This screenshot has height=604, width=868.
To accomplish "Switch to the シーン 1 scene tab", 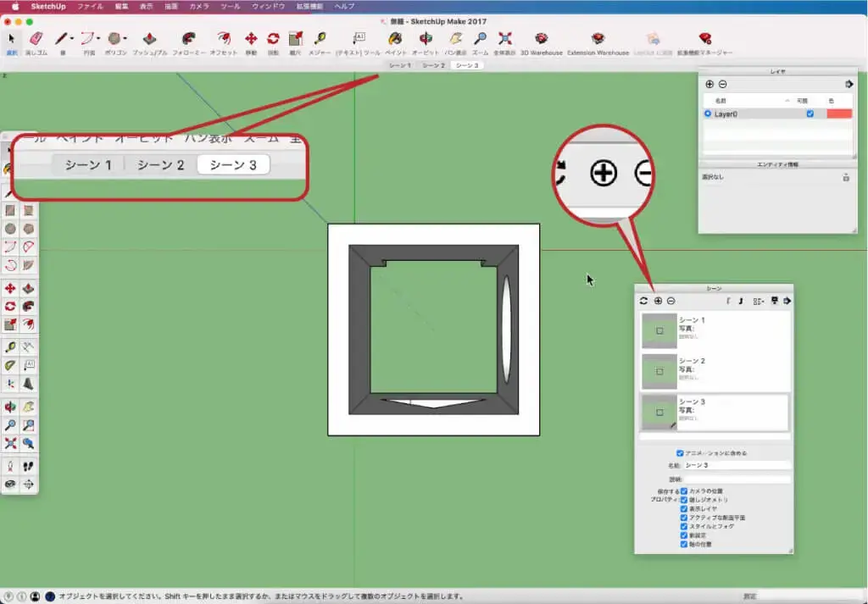I will 399,65.
